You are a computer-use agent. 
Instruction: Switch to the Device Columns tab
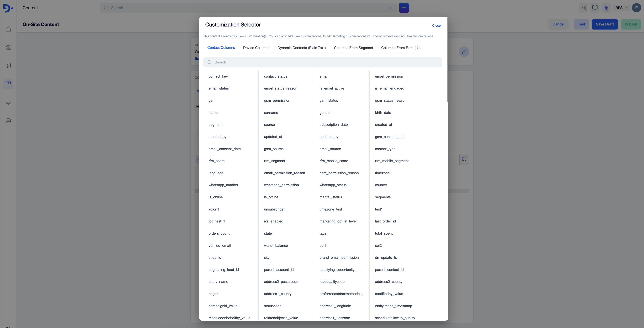[x=256, y=48]
